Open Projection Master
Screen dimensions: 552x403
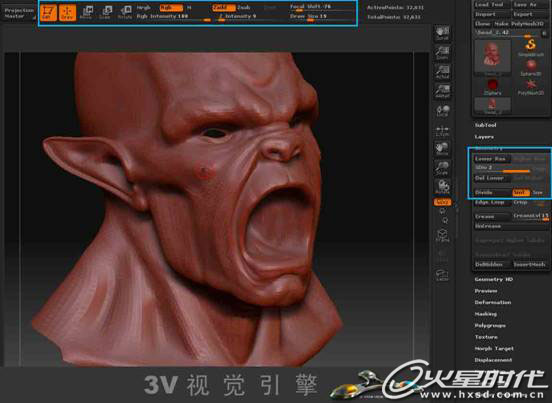pyautogui.click(x=19, y=13)
